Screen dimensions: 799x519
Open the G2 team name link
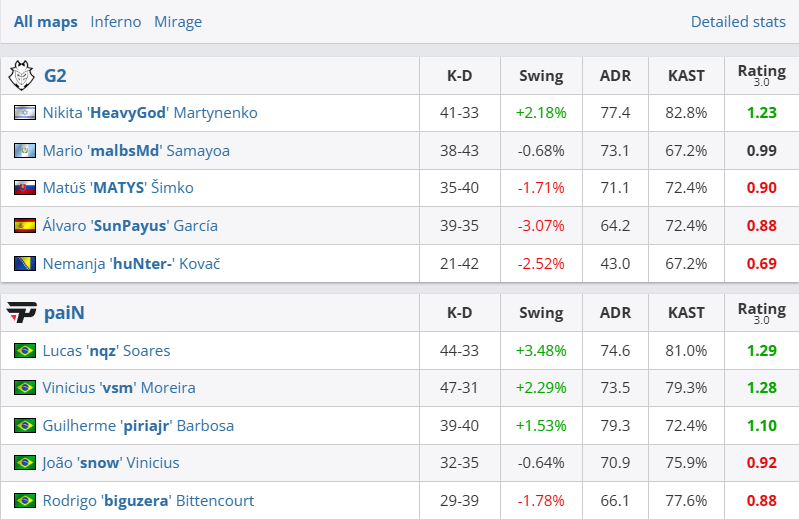55,76
